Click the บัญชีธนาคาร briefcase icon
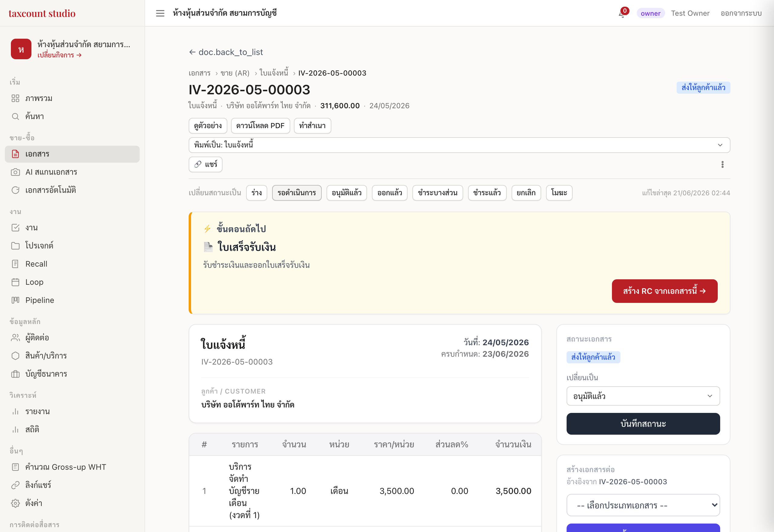Screen dimensions: 774x532 (15, 374)
